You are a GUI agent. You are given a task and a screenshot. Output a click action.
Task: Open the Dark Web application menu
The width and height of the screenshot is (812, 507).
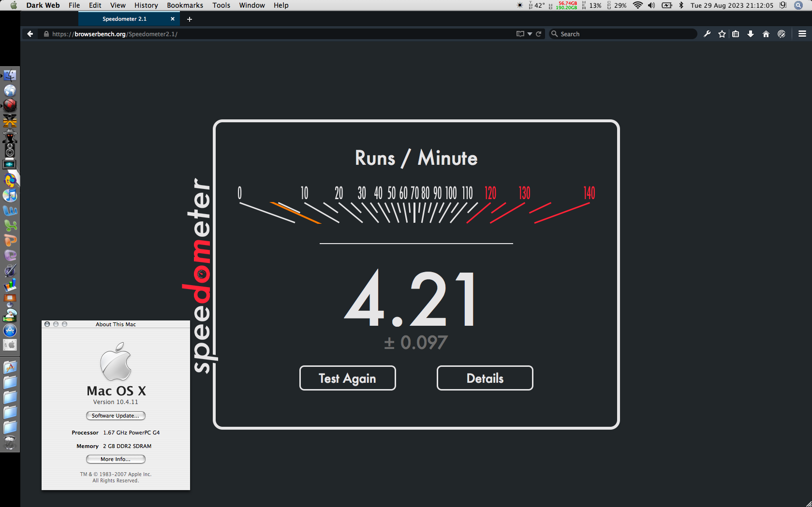click(x=43, y=5)
